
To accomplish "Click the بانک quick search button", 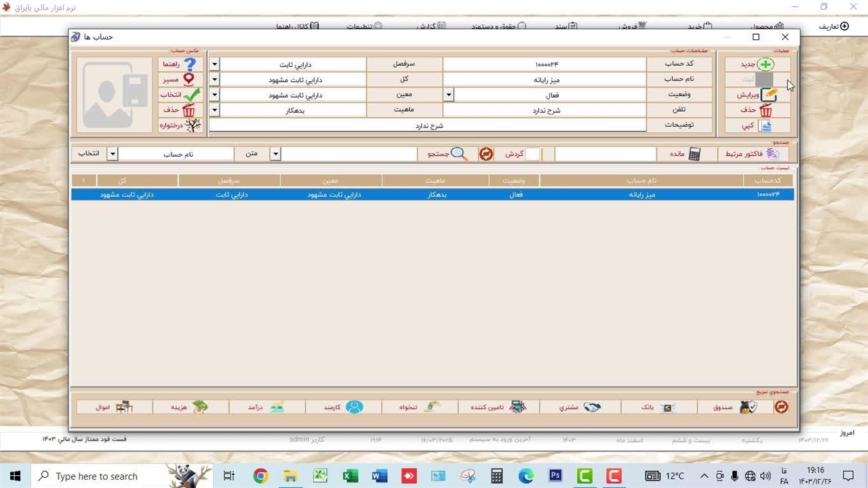I will (658, 407).
